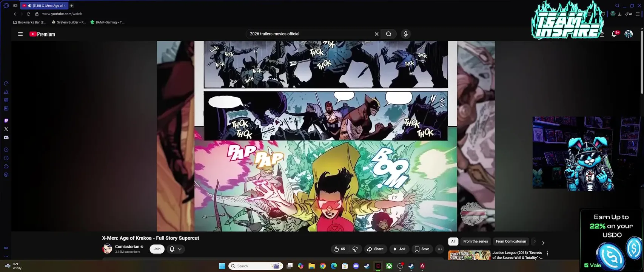Click the video player to pause

tap(325, 136)
